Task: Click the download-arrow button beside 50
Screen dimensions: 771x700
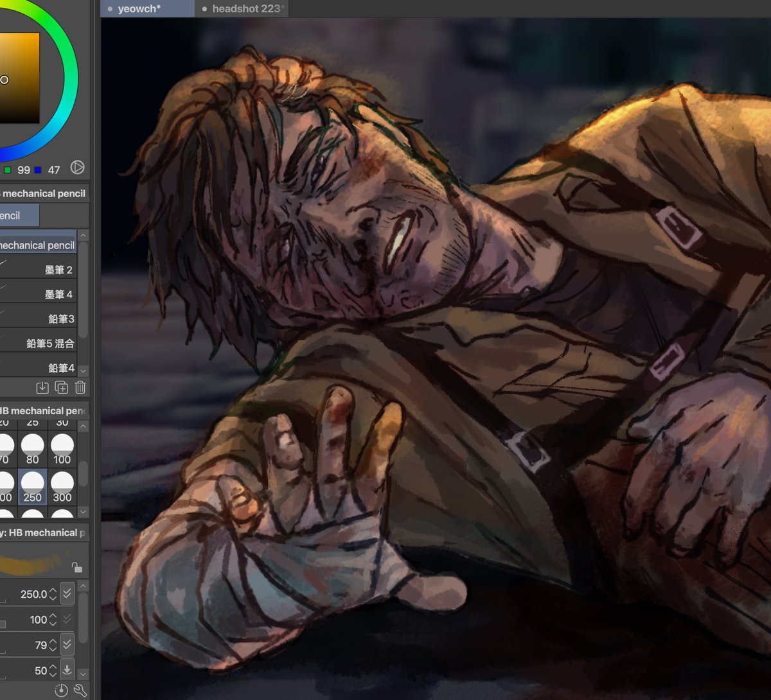Action: tap(67, 669)
